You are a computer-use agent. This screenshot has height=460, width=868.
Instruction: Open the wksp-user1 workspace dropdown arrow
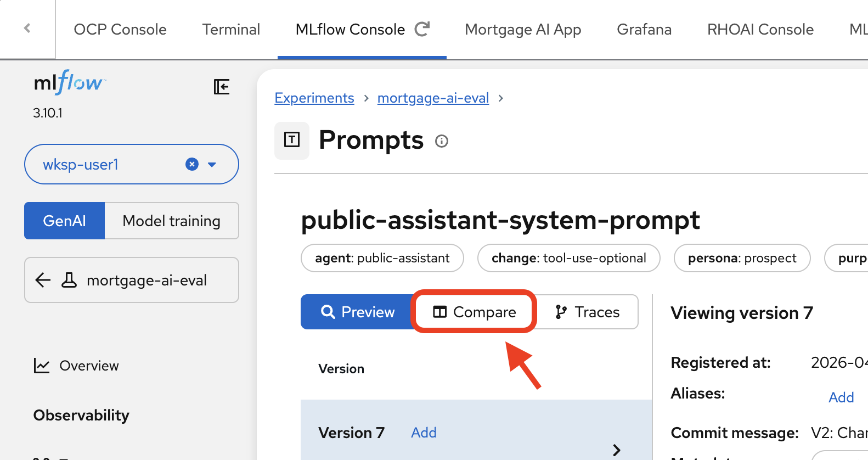tap(212, 165)
